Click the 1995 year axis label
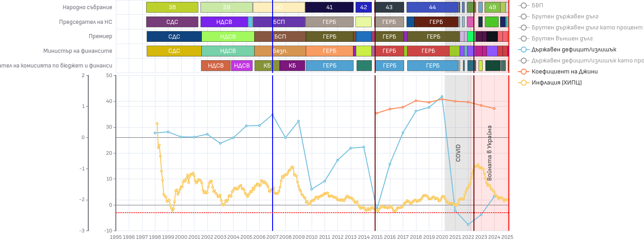644x243 pixels. pyautogui.click(x=116, y=237)
